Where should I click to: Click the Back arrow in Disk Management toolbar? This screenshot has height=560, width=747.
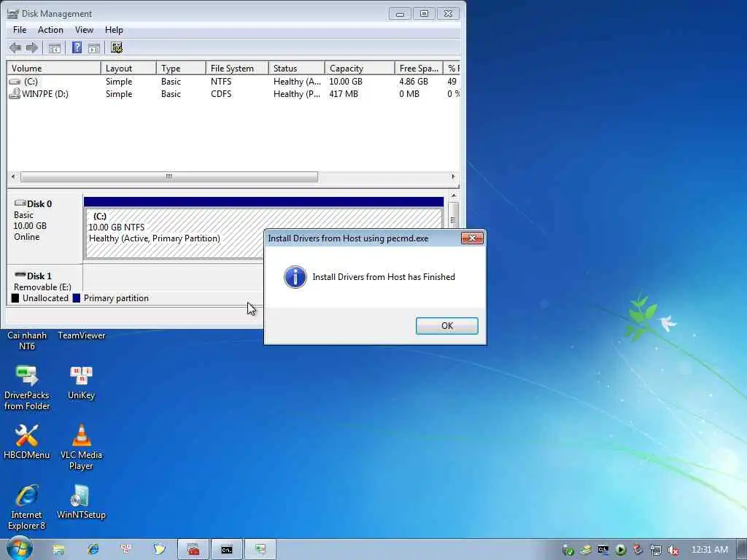(15, 47)
